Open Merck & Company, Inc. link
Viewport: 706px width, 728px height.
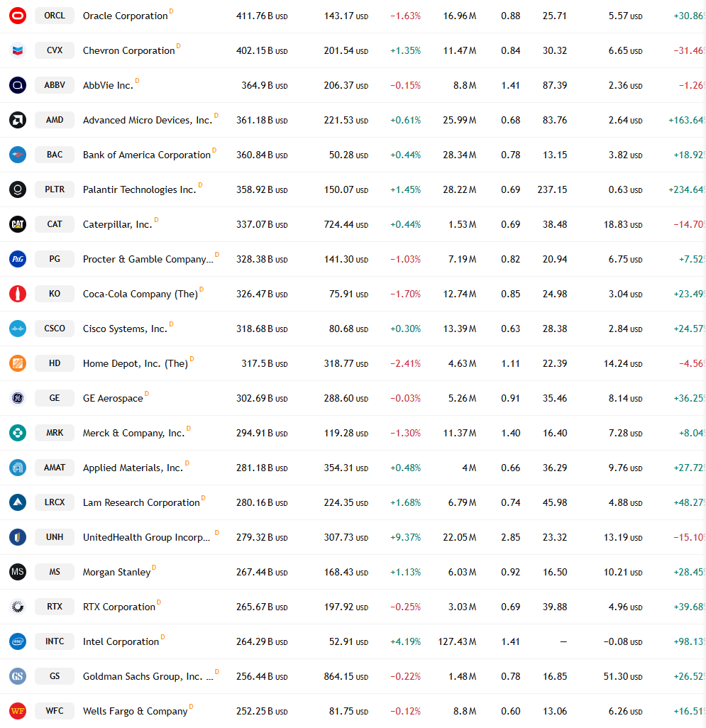pyautogui.click(x=133, y=433)
